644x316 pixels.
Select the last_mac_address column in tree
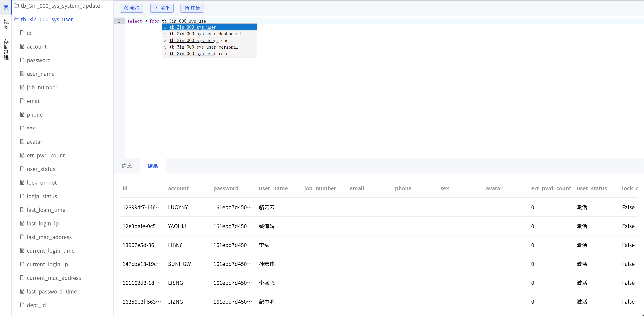pos(49,237)
